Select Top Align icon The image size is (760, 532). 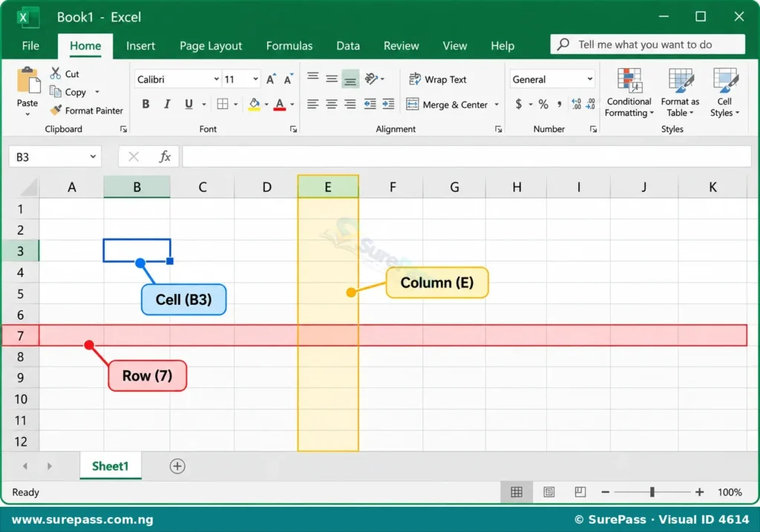click(x=313, y=77)
